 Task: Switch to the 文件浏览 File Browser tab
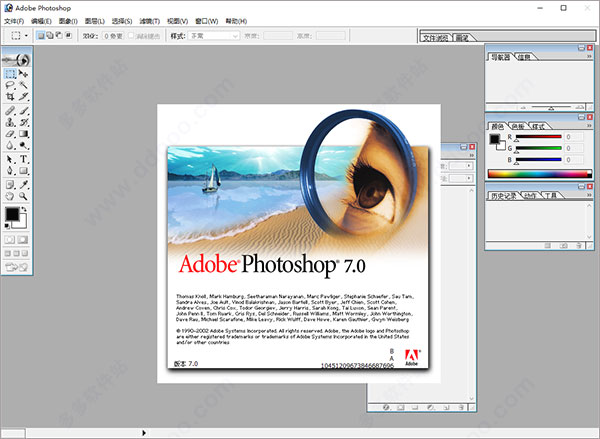[435, 38]
